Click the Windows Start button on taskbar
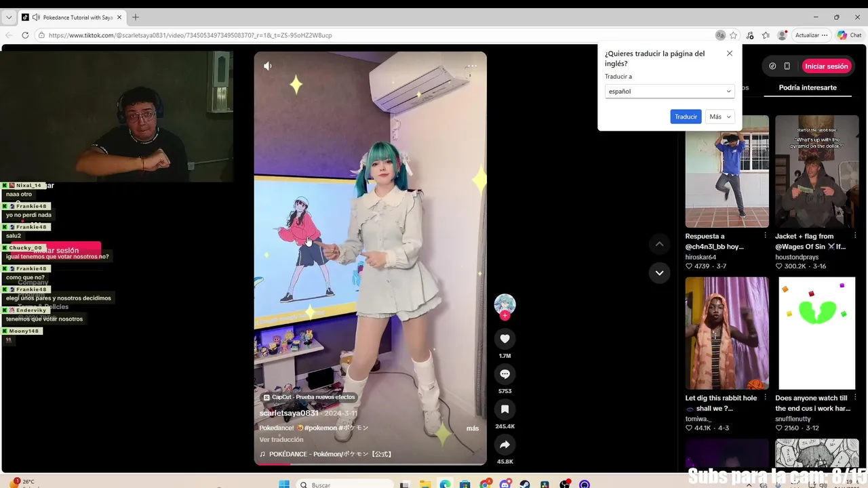This screenshot has width=868, height=488. (284, 485)
